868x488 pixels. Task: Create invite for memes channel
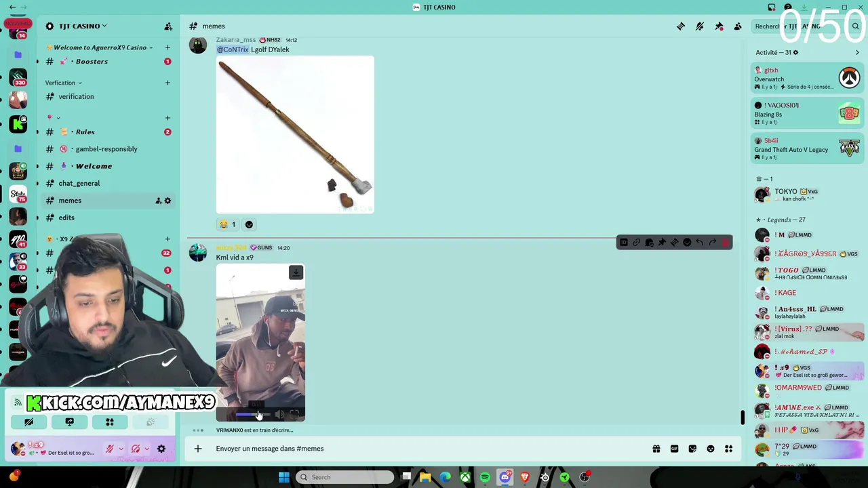158,201
